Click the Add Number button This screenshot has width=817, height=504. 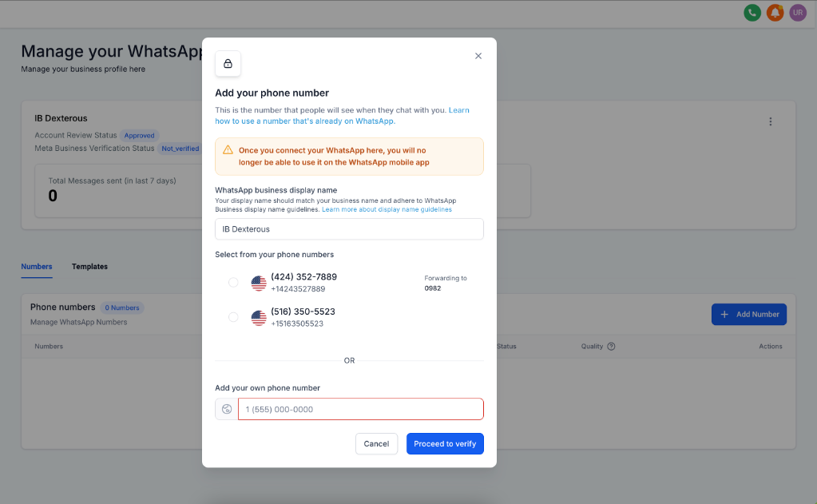[x=748, y=315]
